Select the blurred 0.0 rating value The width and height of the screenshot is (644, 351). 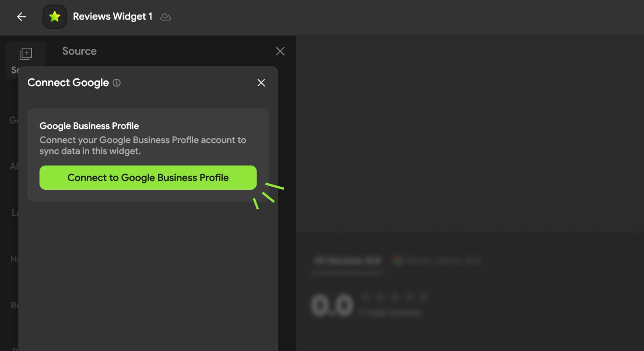coord(332,306)
